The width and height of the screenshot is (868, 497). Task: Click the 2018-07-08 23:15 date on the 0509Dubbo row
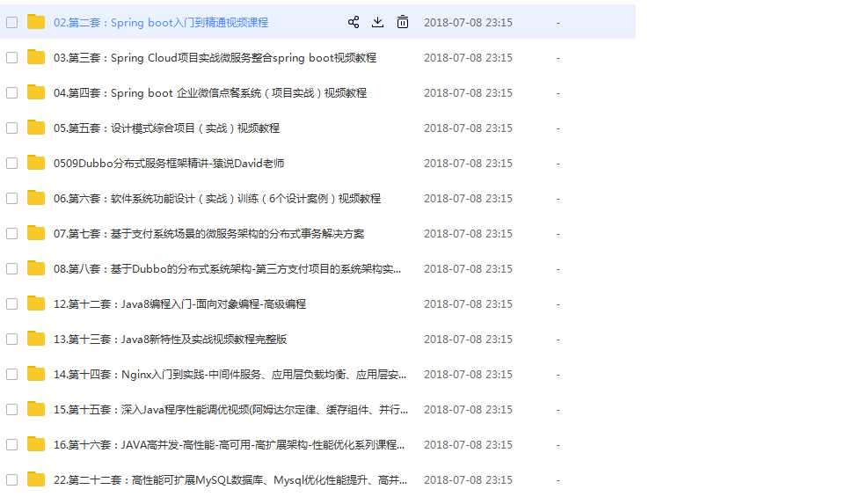469,164
